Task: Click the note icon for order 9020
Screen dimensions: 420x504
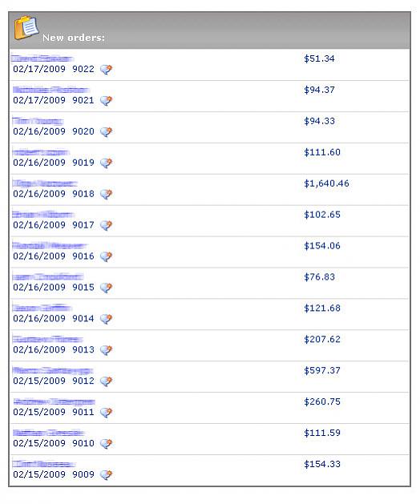Action: click(x=106, y=131)
